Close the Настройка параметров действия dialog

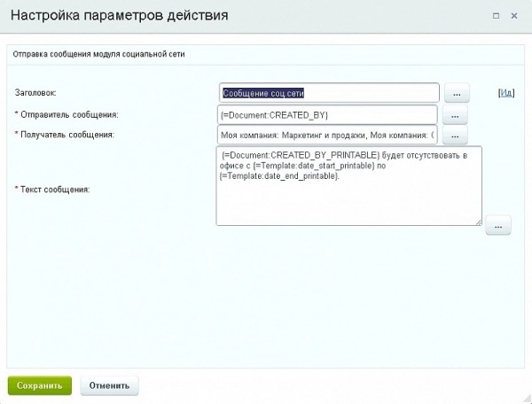point(515,16)
